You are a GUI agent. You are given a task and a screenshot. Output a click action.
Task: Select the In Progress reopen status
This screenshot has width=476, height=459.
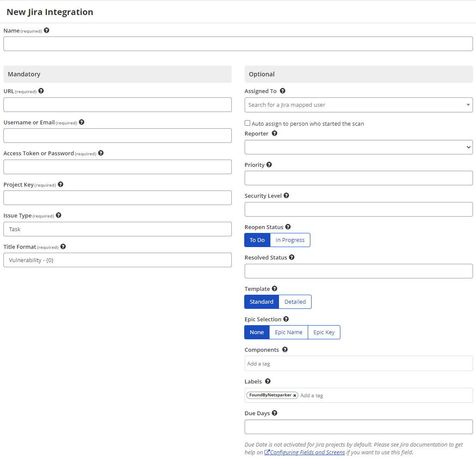coord(290,240)
